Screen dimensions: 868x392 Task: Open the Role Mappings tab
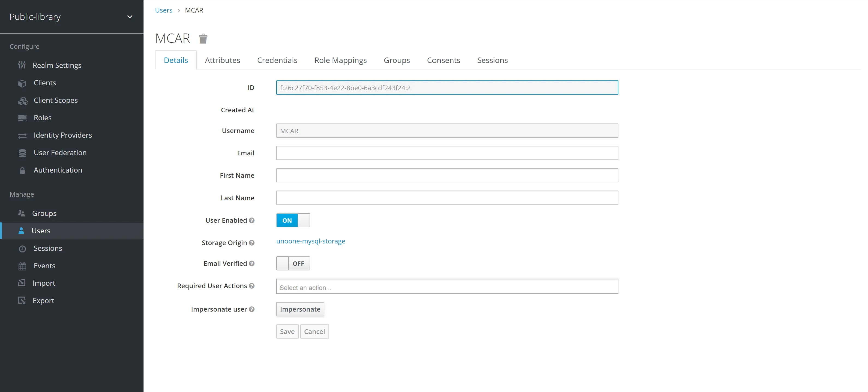340,60
